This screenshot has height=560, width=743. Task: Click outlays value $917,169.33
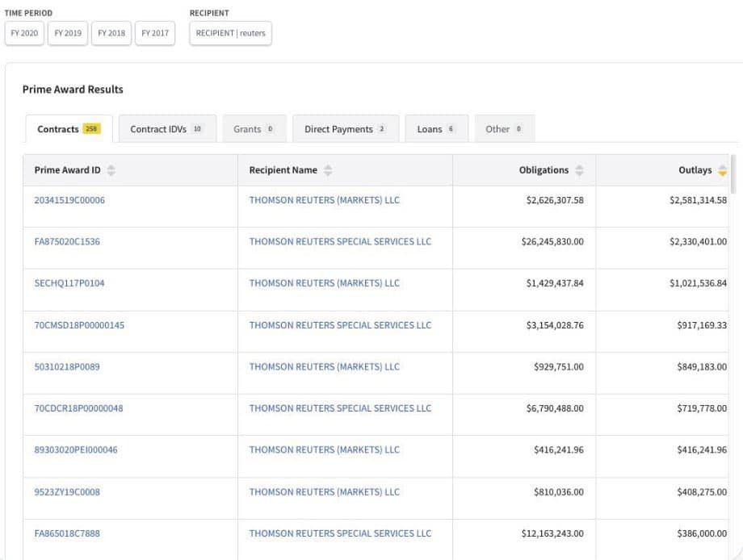coord(702,325)
